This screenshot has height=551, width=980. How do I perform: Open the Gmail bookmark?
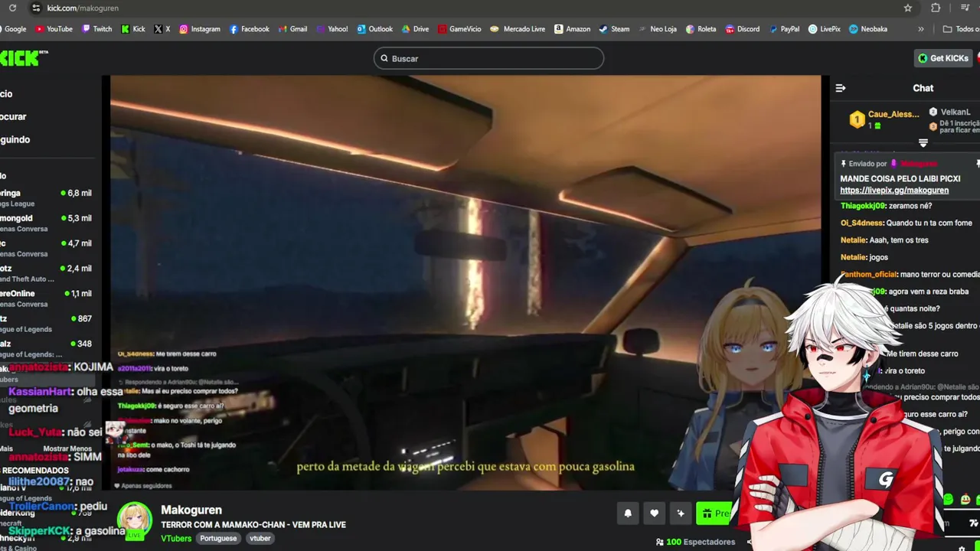coord(292,29)
